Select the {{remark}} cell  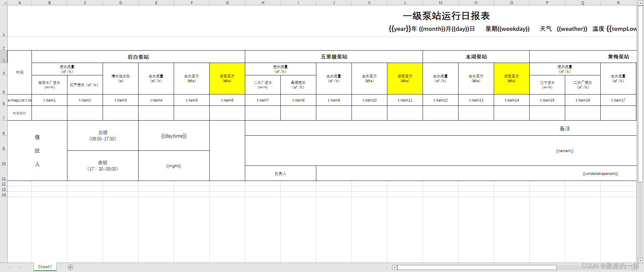(x=441, y=151)
